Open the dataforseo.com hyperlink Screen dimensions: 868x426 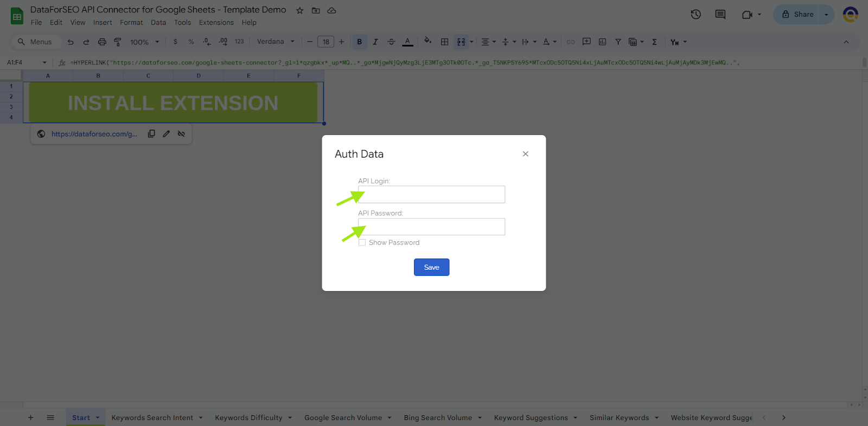(94, 134)
